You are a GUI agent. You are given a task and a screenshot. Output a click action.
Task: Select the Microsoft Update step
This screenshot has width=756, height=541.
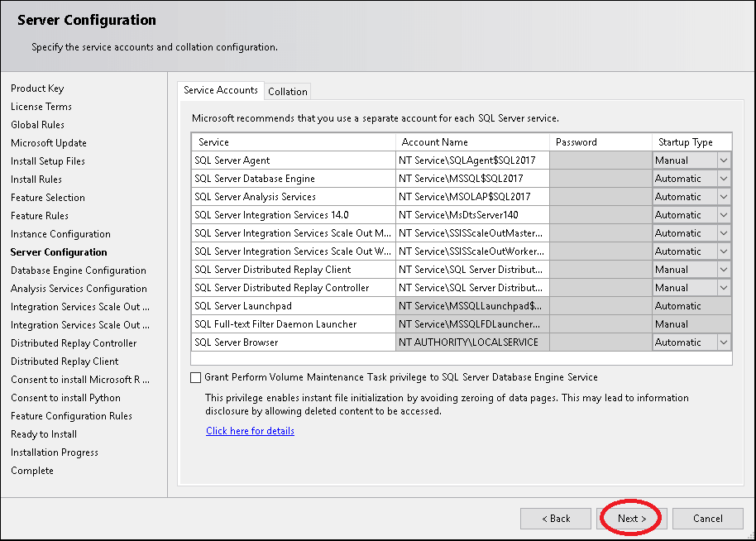tap(48, 143)
